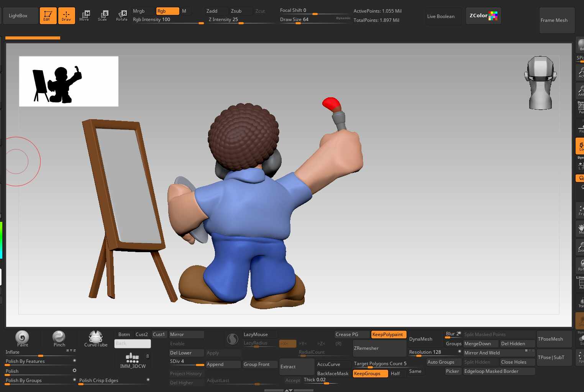Toggle the Rgb paint mode

[x=167, y=11]
